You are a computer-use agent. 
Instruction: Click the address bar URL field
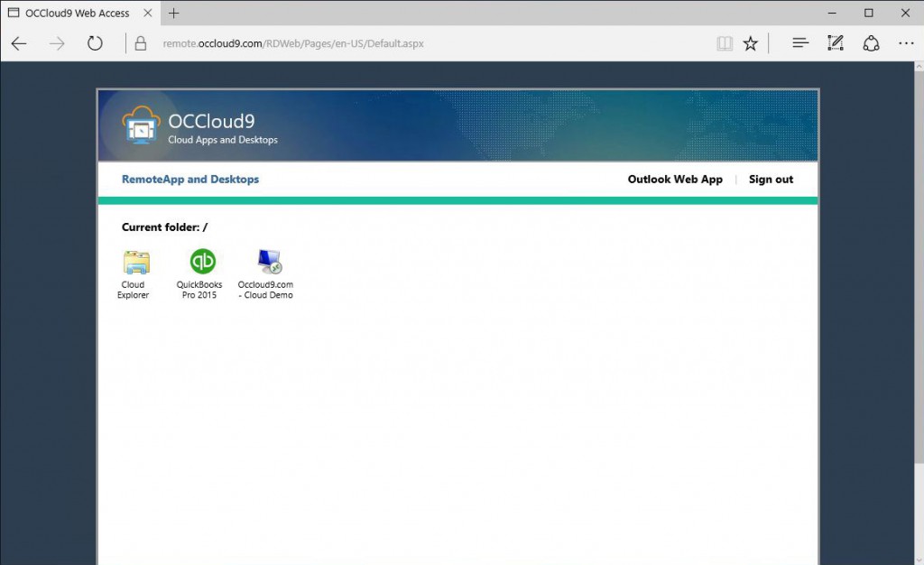point(293,43)
